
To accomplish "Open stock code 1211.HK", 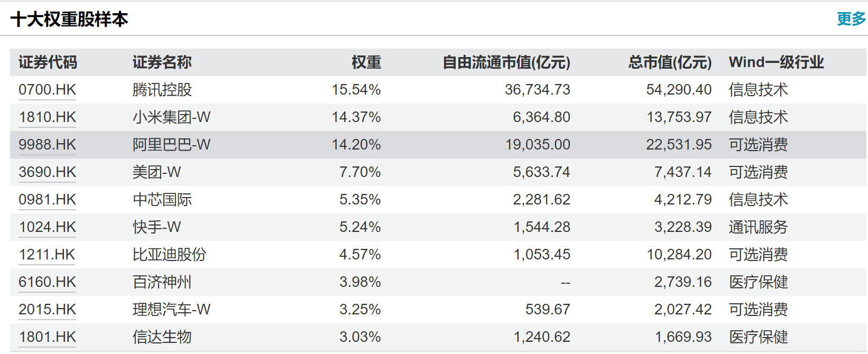I will click(x=48, y=255).
